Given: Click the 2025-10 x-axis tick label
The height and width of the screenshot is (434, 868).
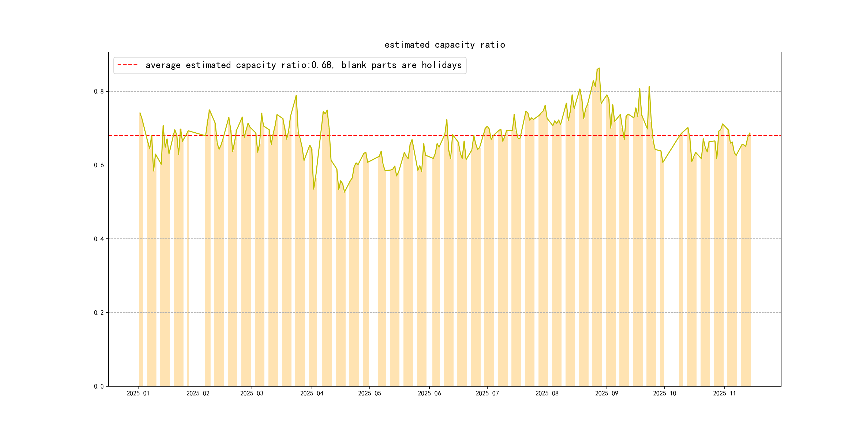Looking at the screenshot, I should 664,393.
